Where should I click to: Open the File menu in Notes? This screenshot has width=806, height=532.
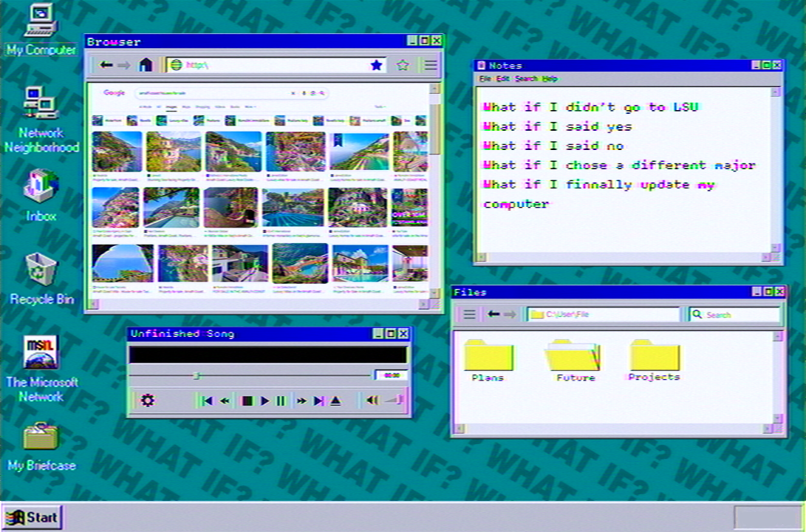point(485,78)
